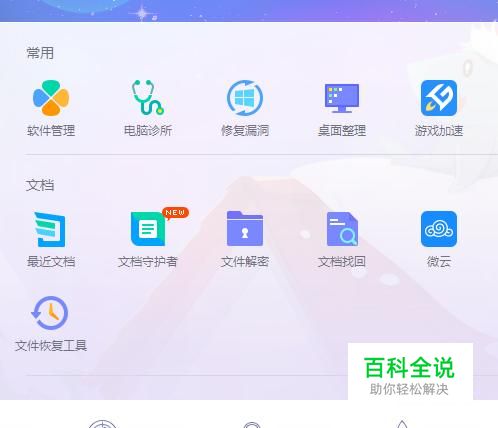Click the 百科全说 watermark logo
Viewport: 498px width, 428px height.
click(410, 371)
